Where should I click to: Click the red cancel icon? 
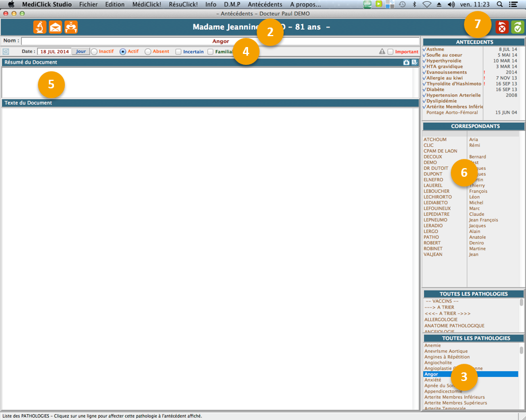502,28
